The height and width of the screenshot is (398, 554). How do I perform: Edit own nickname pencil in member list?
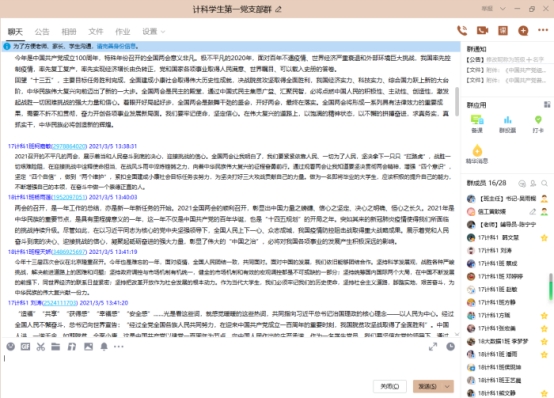532,212
